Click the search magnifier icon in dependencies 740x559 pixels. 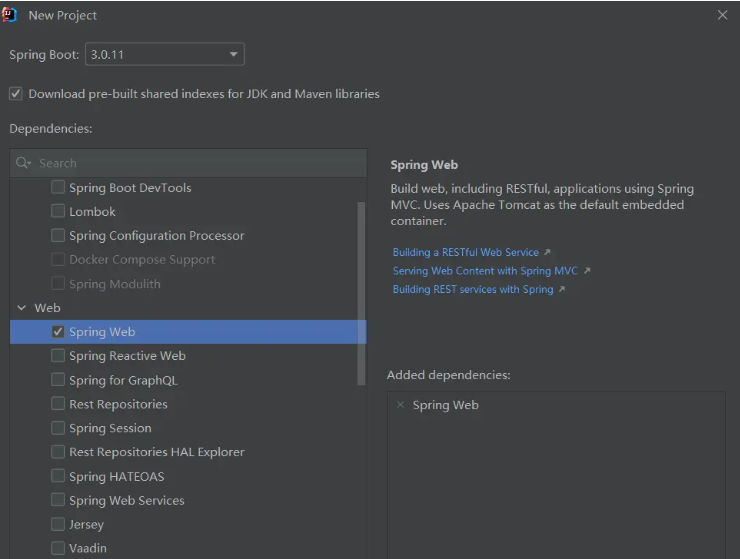coord(23,163)
